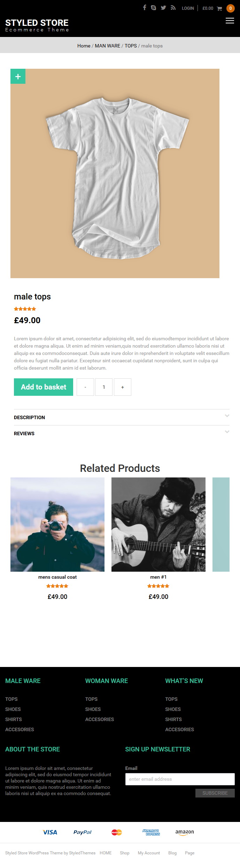
Task: Open the Facebook social icon
Action: tap(145, 7)
